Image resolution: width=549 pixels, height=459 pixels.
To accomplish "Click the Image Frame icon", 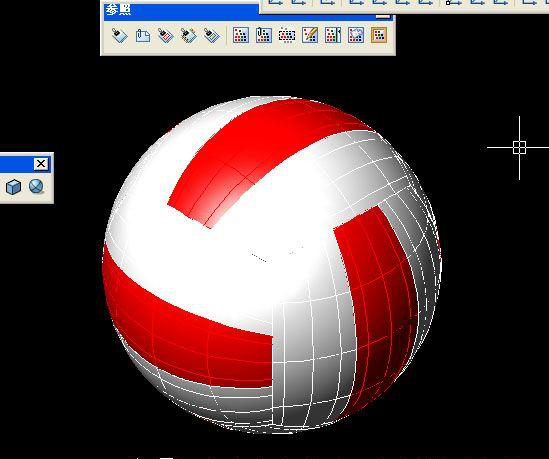I will 379,35.
